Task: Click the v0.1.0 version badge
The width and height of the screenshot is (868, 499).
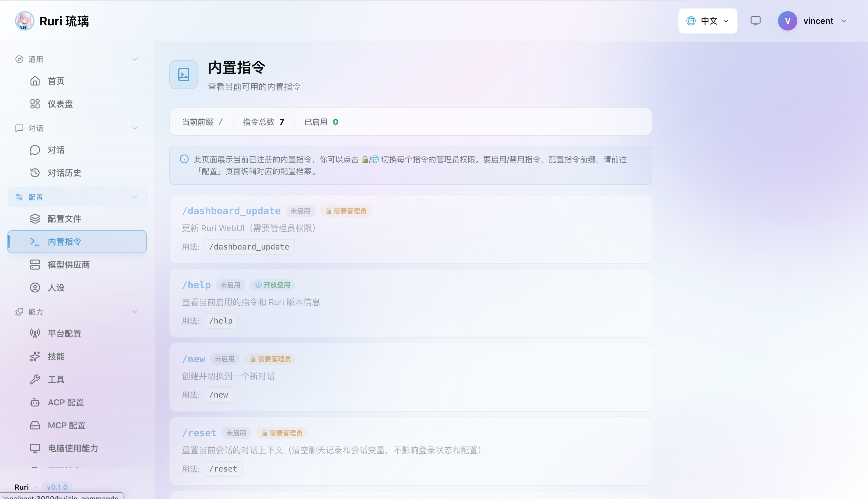Action: [57, 487]
